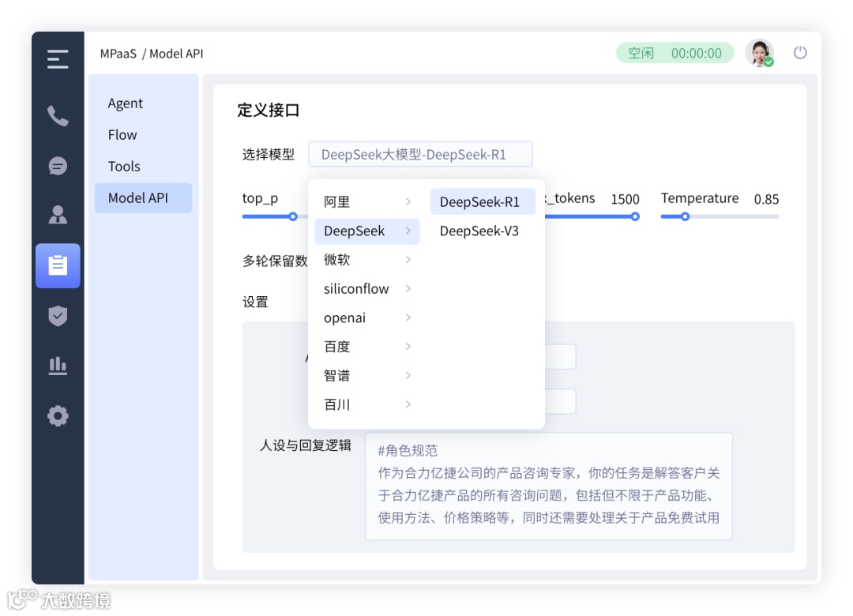The height and width of the screenshot is (616, 853).
Task: Click the power logout icon
Action: click(799, 53)
